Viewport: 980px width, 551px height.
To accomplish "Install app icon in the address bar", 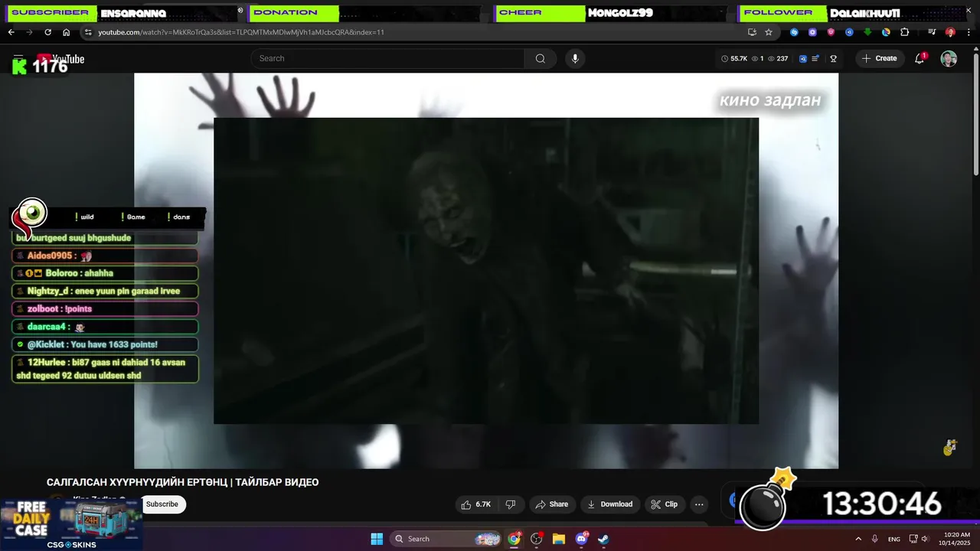I will click(752, 32).
